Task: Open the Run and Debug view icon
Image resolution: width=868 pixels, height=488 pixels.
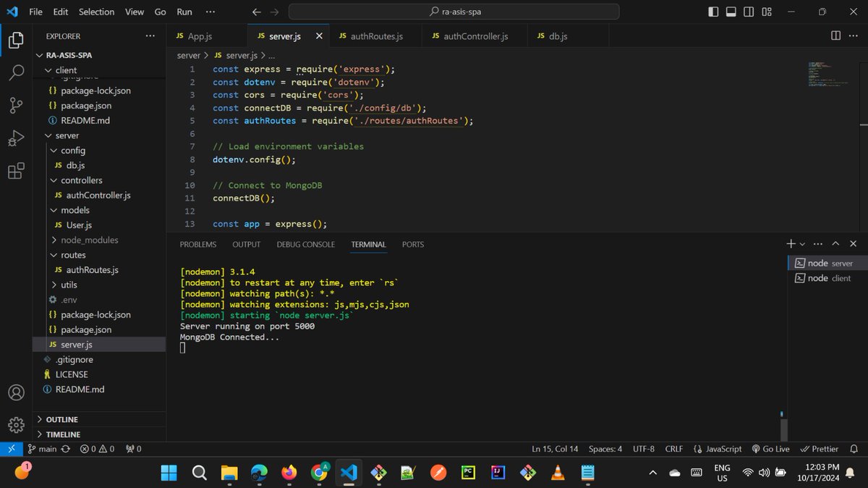Action: [16, 138]
